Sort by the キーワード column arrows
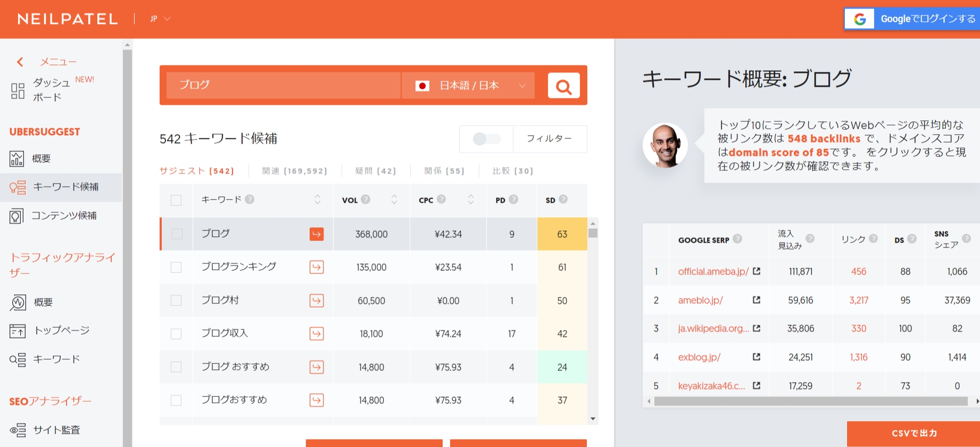This screenshot has height=447, width=980. click(318, 200)
